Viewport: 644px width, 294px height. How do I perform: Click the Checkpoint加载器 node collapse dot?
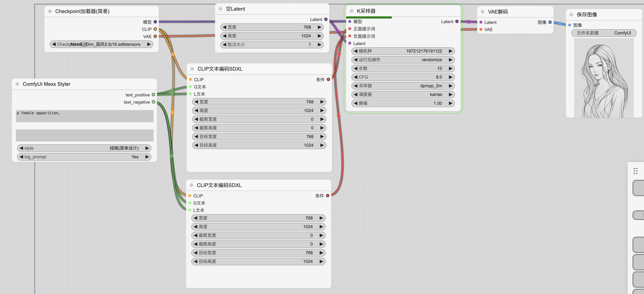pos(50,11)
